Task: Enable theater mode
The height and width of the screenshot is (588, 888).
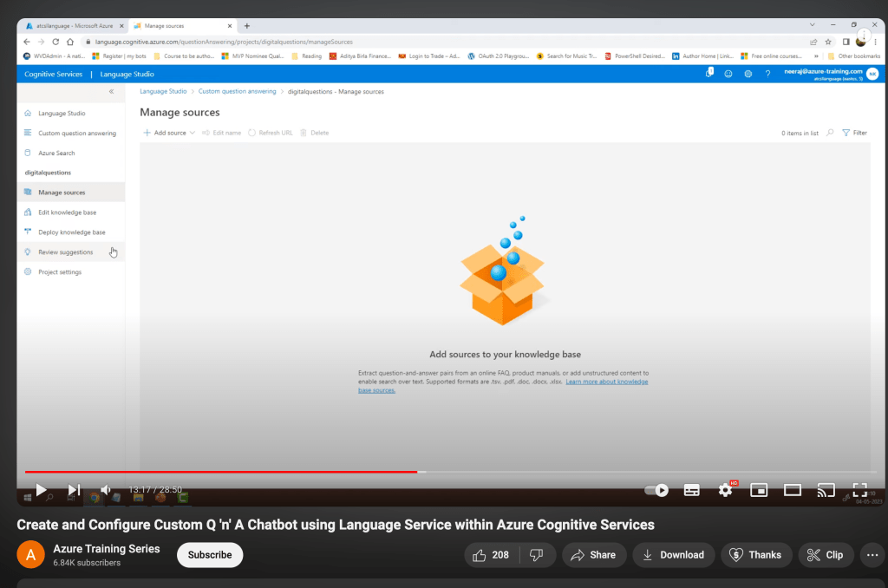Action: (x=793, y=490)
